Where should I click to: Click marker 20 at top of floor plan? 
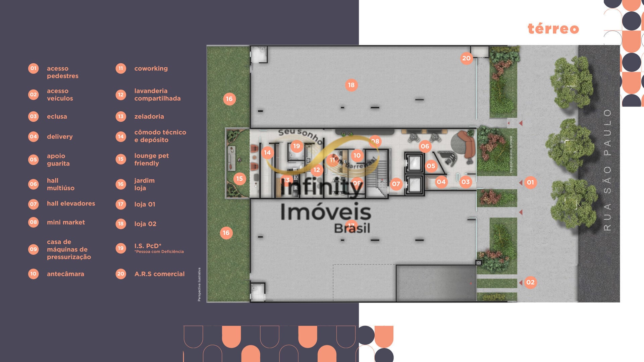point(467,58)
